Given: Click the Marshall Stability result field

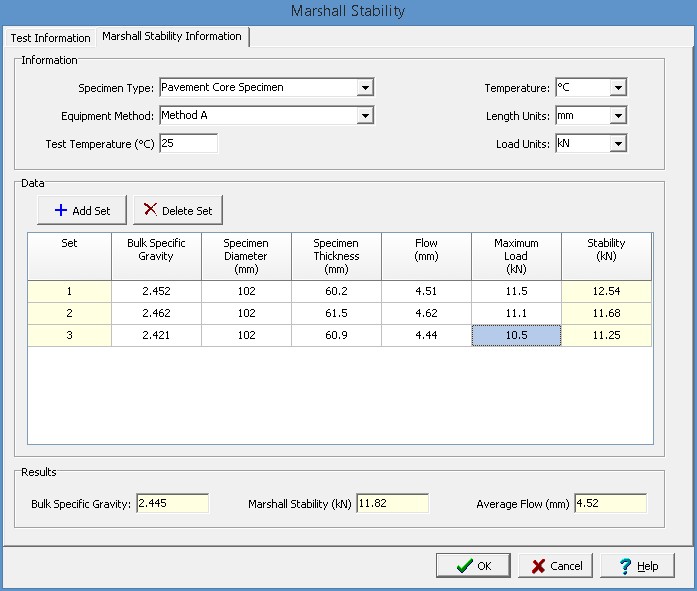Looking at the screenshot, I should click(x=392, y=504).
